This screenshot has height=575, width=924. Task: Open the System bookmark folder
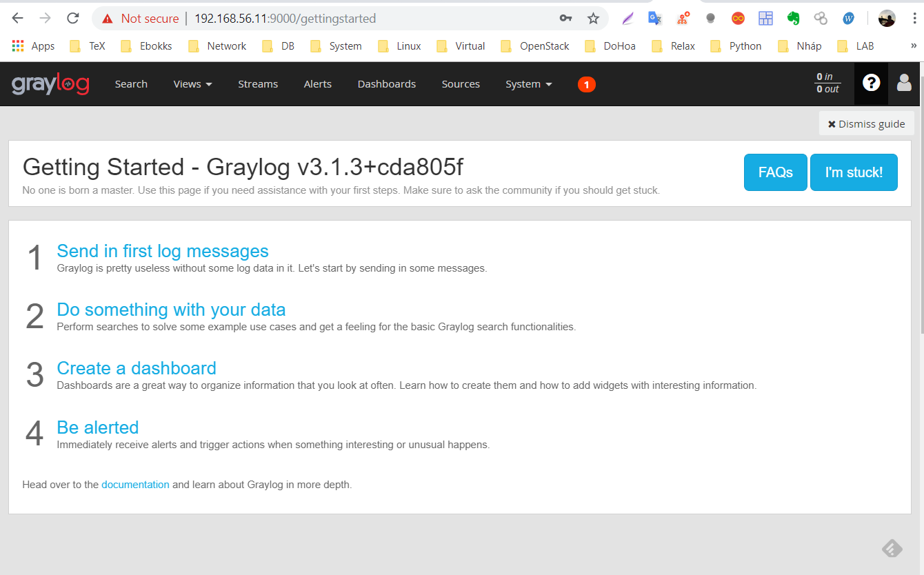[x=336, y=46]
